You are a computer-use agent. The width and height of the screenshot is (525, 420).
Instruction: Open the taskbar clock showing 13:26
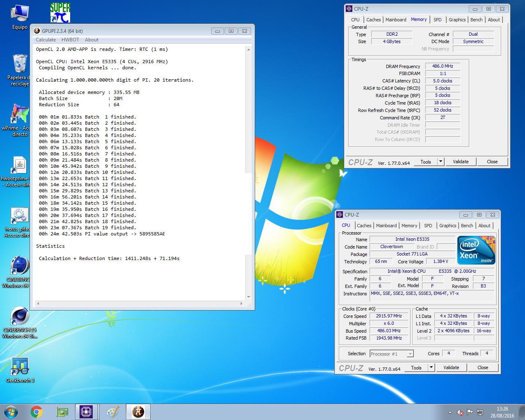[502, 412]
